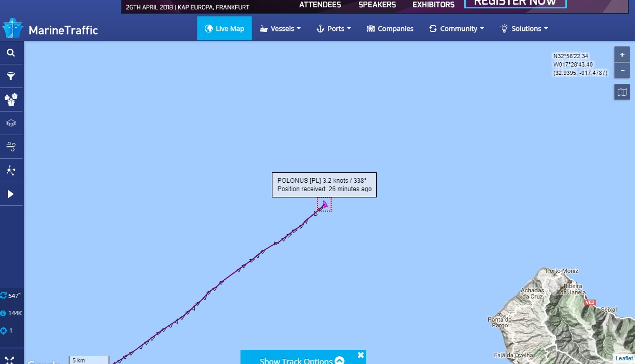Zoom in with the plus button
Image resolution: width=635 pixels, height=364 pixels.
[x=622, y=54]
